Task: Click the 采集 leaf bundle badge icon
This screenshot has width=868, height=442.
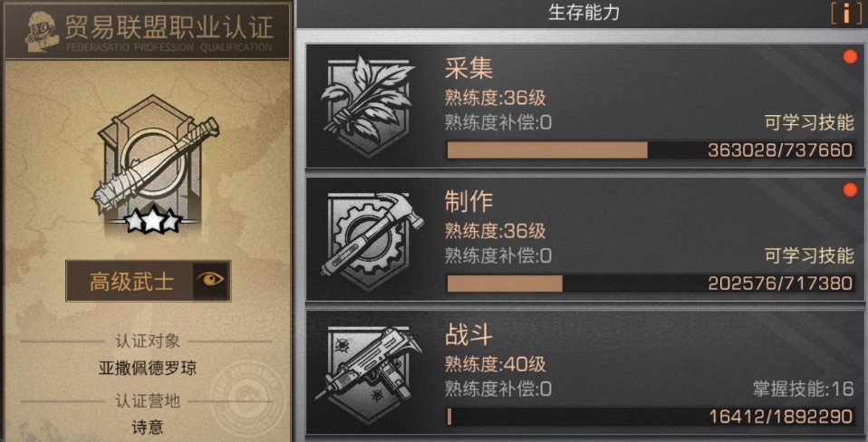Action: pyautogui.click(x=367, y=106)
